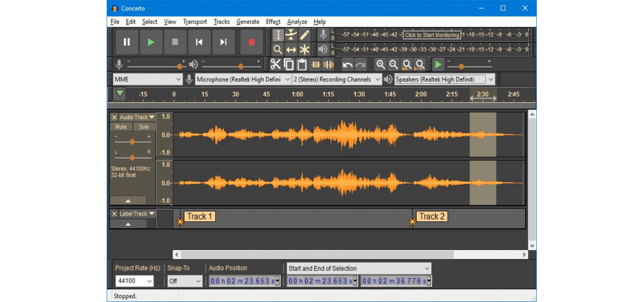Select the Track 1 label
Screen dimensions: 644x302
click(x=199, y=216)
